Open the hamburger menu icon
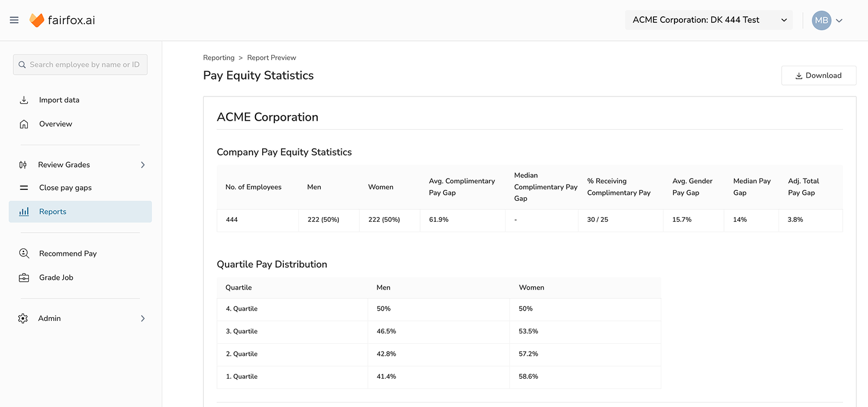 14,20
